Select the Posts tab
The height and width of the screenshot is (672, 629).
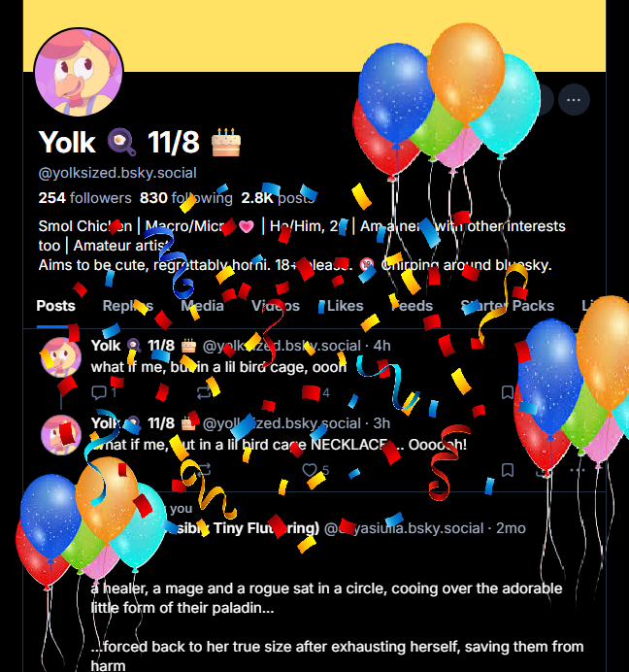pyautogui.click(x=55, y=306)
